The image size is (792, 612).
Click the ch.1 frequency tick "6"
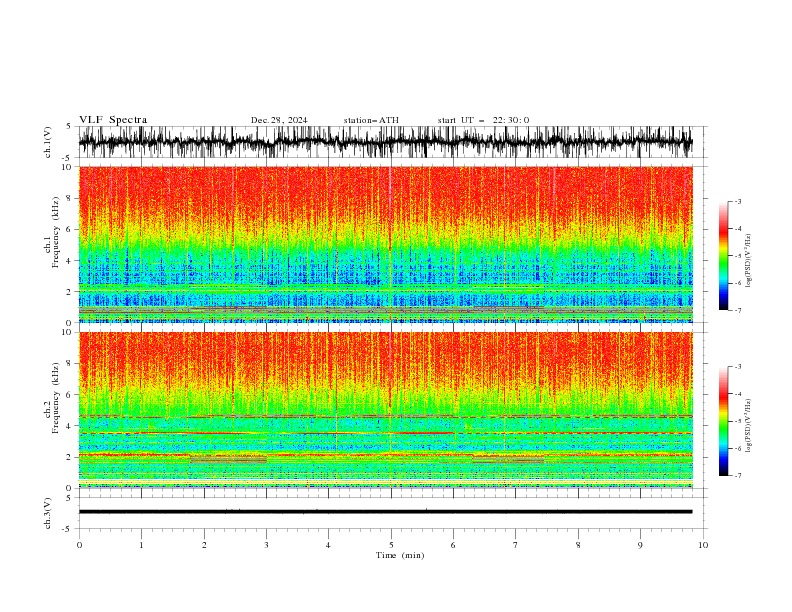70,229
